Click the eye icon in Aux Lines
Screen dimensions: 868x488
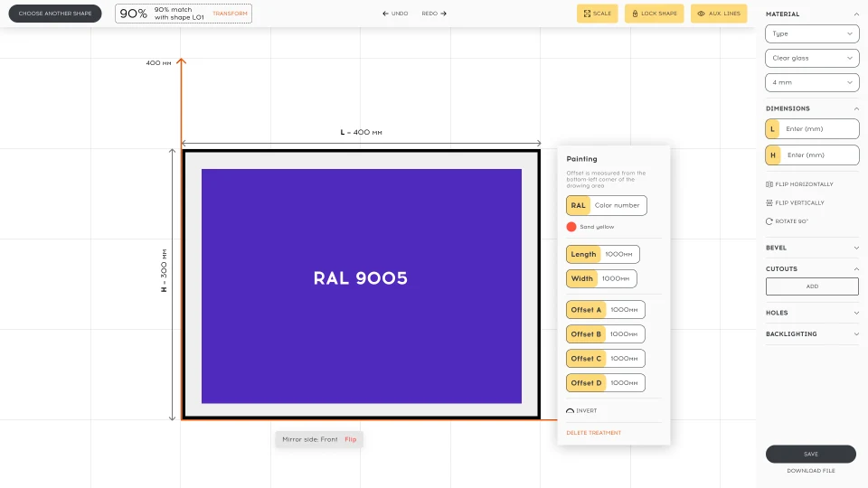(701, 14)
